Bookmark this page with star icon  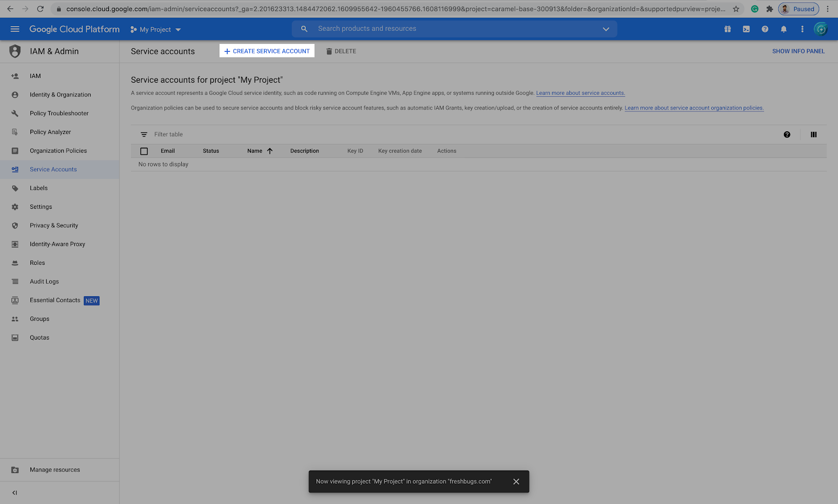736,9
